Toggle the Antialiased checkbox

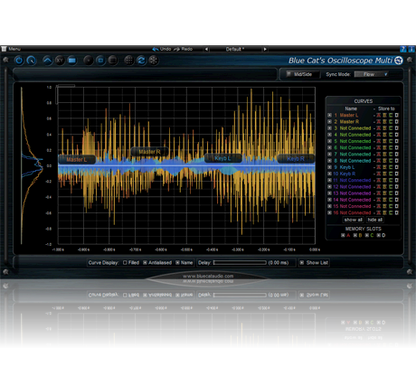pos(145,263)
